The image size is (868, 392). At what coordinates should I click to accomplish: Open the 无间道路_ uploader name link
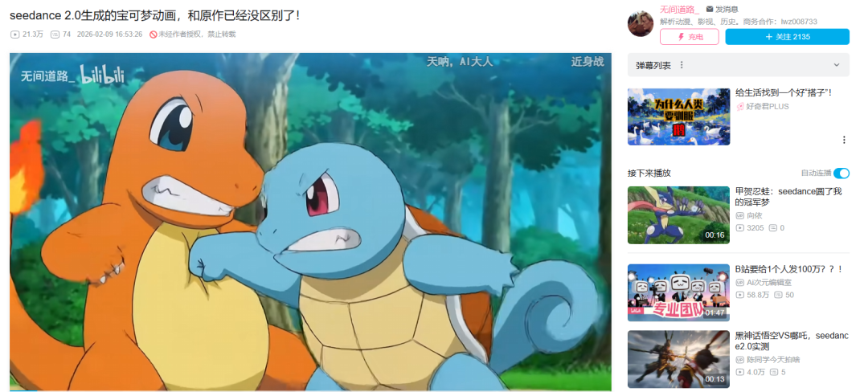pyautogui.click(x=679, y=9)
